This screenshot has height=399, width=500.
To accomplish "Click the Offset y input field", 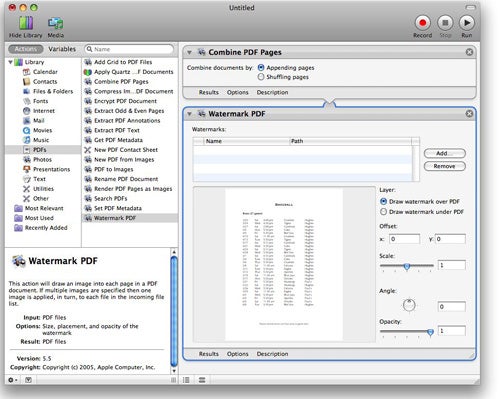I will tap(450, 239).
